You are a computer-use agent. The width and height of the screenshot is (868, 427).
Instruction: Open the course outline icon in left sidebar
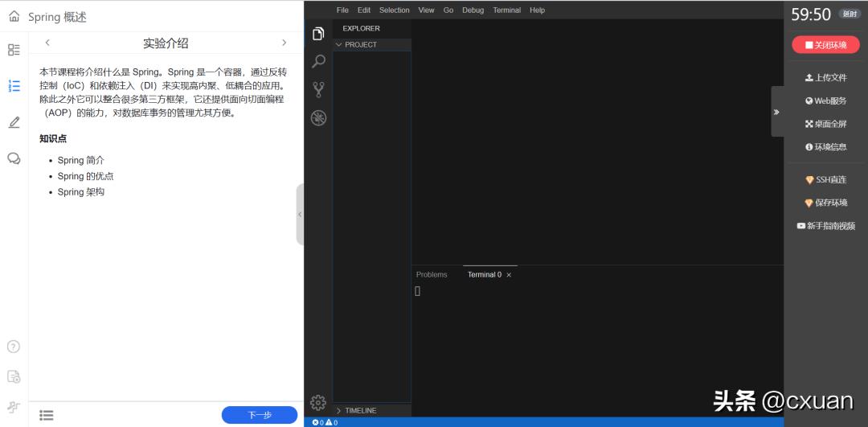(14, 50)
